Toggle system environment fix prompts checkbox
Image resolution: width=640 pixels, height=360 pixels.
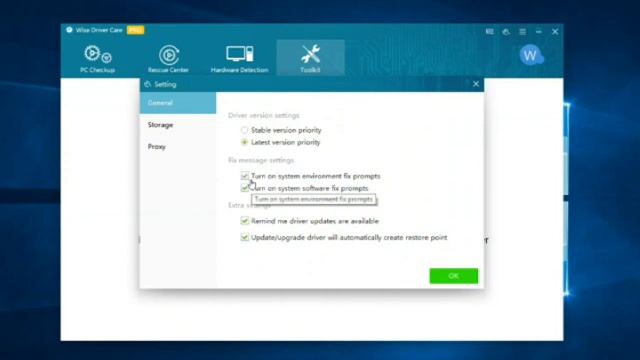(x=244, y=176)
